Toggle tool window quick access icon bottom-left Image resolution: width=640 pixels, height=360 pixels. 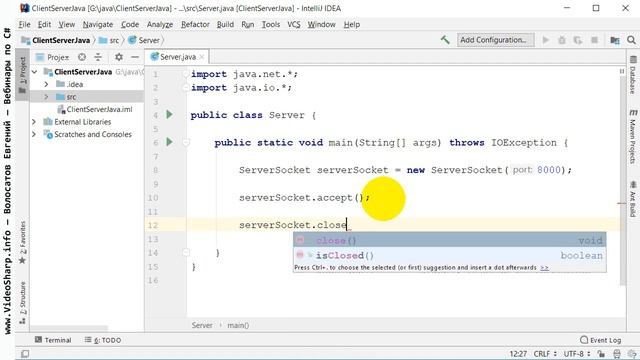coord(25,353)
